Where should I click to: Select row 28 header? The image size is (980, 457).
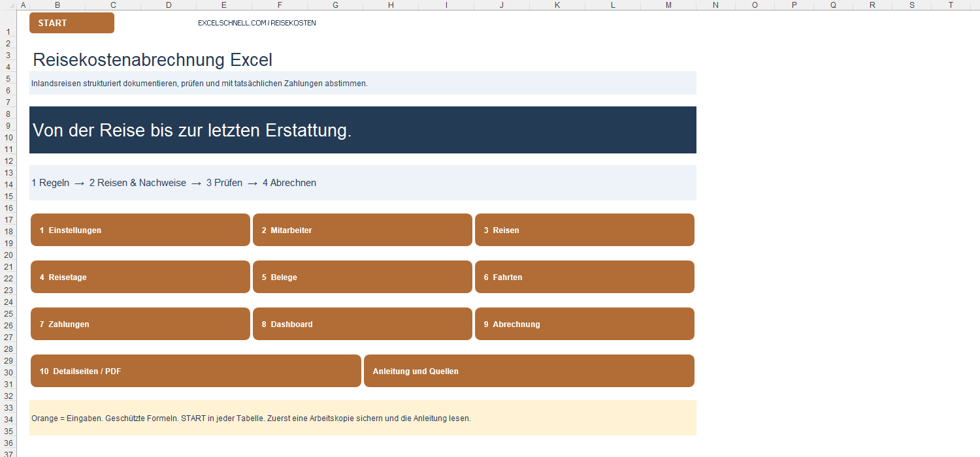[8, 348]
